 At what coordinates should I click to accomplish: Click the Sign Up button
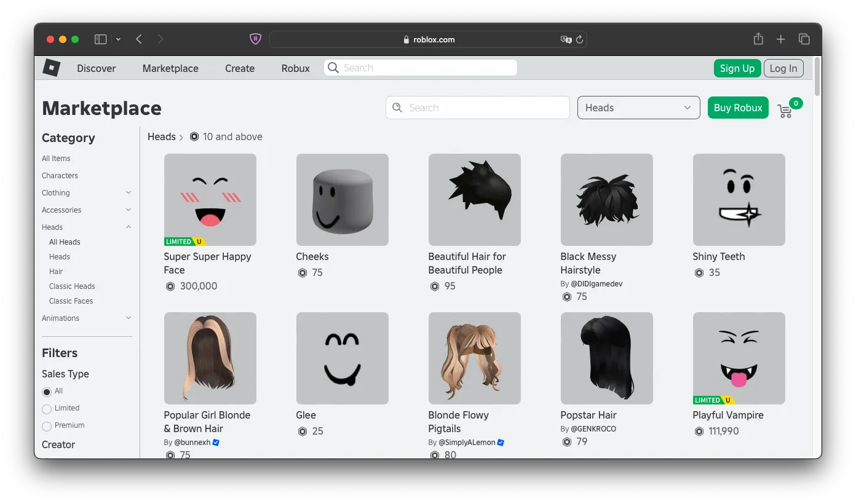737,68
